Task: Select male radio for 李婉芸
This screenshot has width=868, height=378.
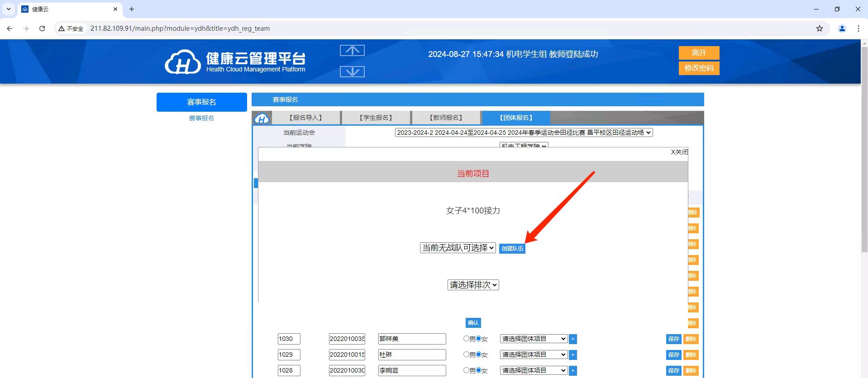Action: pos(466,370)
